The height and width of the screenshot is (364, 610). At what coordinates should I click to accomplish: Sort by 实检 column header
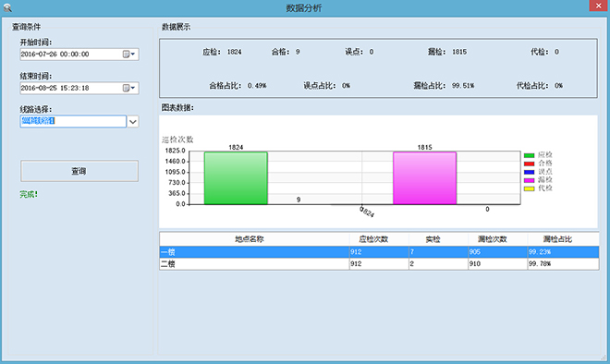[438, 239]
